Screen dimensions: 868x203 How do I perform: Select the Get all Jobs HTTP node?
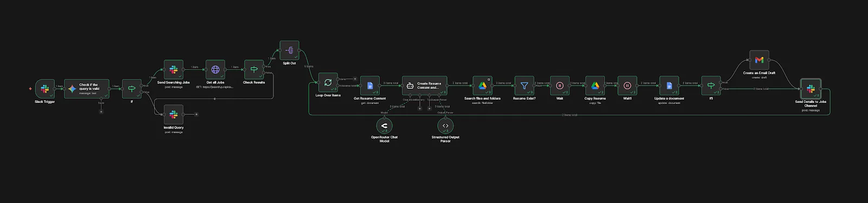215,70
